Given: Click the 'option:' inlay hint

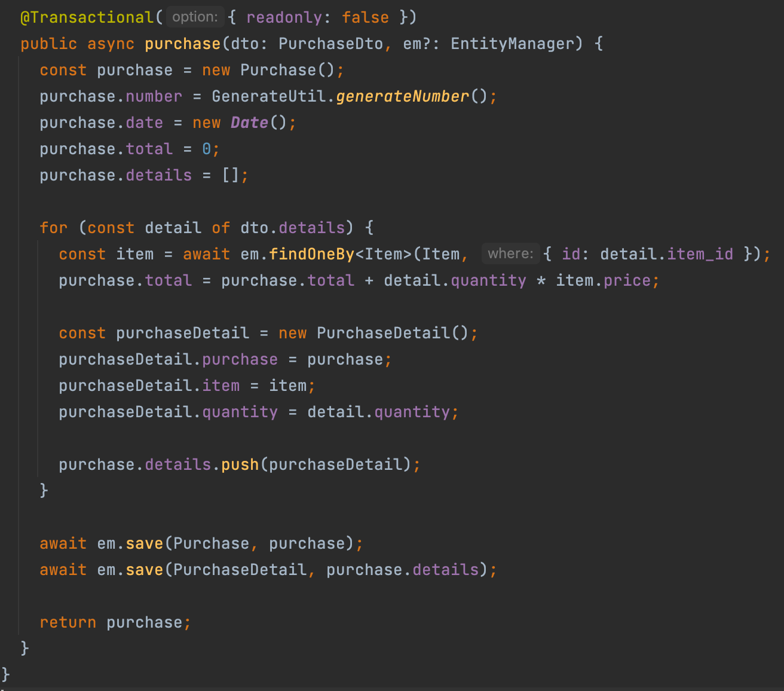Looking at the screenshot, I should 195,17.
